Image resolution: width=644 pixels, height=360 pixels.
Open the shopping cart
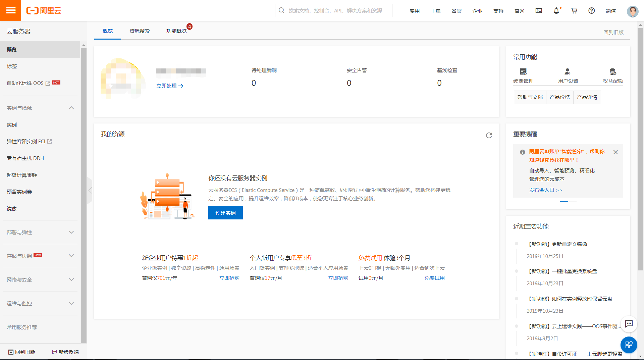point(574,11)
